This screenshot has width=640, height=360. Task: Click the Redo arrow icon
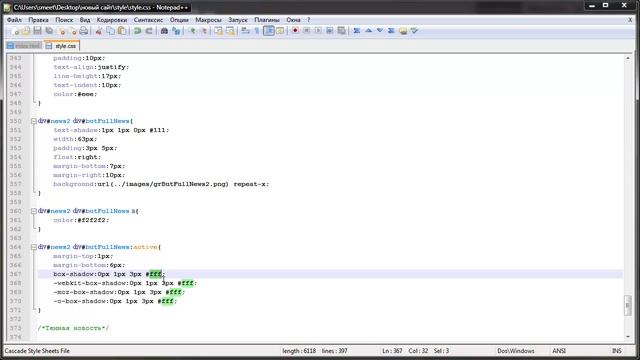[149, 31]
